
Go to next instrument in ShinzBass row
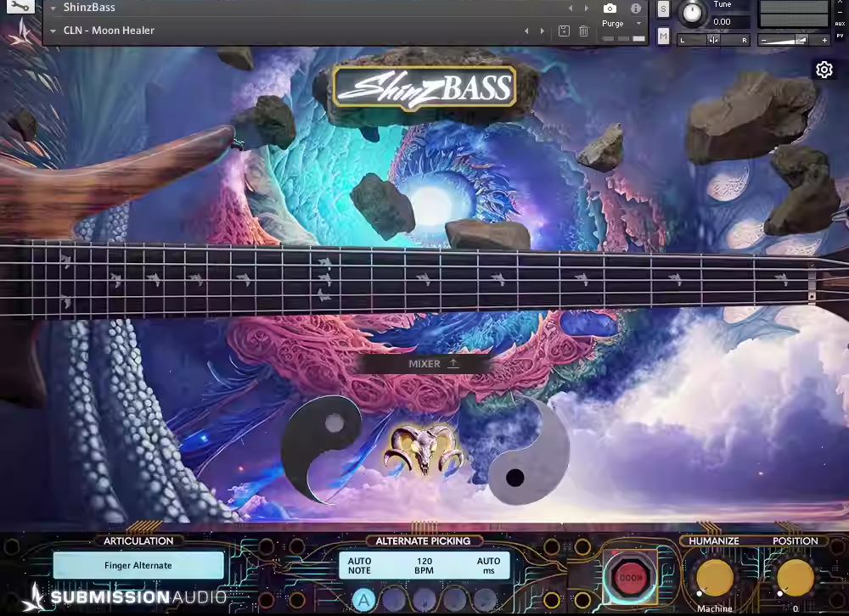pos(586,8)
